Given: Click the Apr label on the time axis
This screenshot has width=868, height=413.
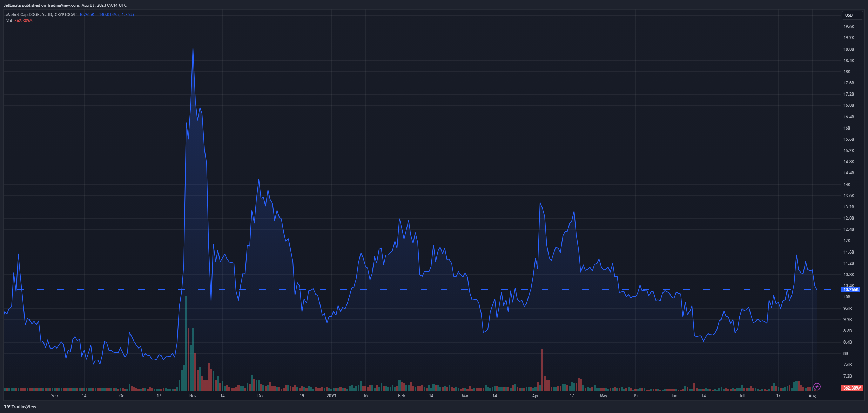Looking at the screenshot, I should [x=535, y=396].
